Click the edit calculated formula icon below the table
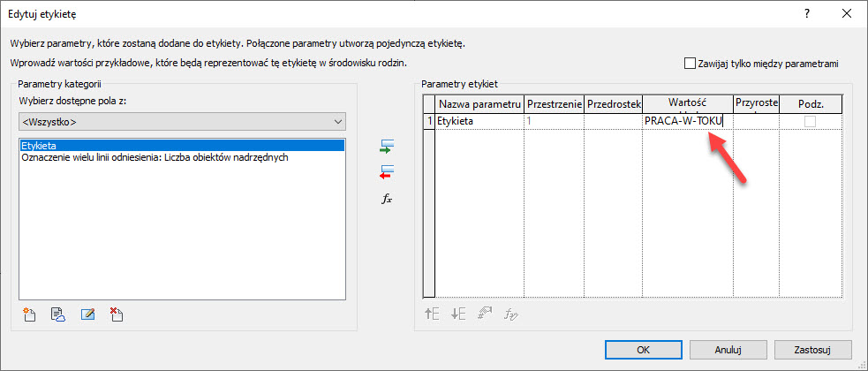Image resolution: width=868 pixels, height=371 pixels. 510,314
